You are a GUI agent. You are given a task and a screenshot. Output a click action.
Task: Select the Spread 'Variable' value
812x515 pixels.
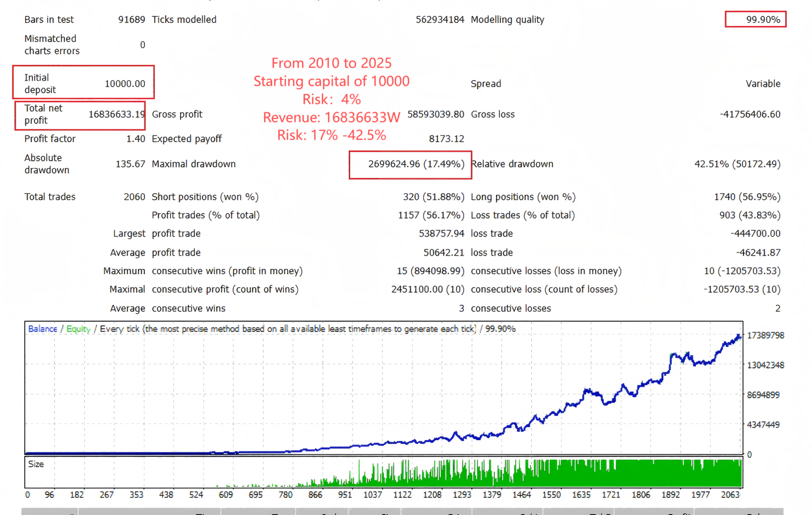pyautogui.click(x=762, y=84)
